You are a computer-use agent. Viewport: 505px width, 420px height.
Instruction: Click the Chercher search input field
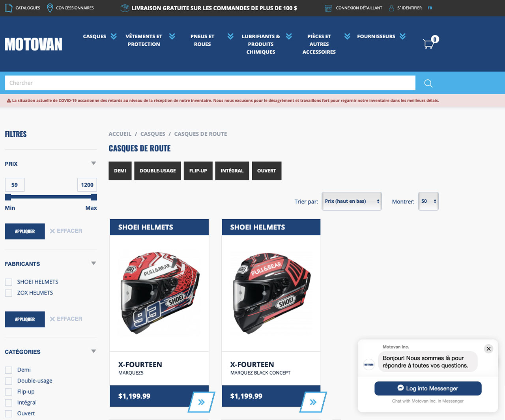(x=209, y=83)
